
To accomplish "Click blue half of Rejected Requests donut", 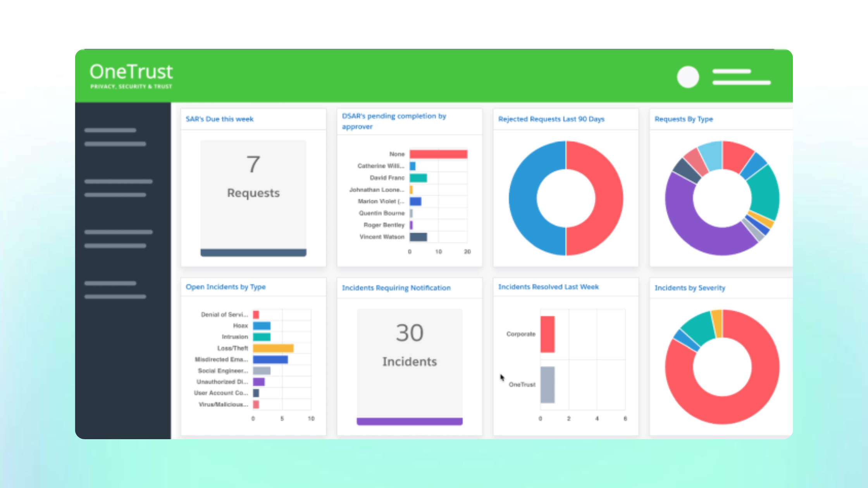I will coord(523,198).
